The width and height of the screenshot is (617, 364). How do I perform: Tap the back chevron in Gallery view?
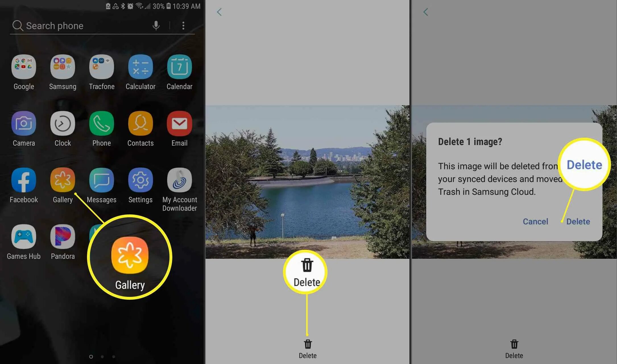tap(219, 12)
